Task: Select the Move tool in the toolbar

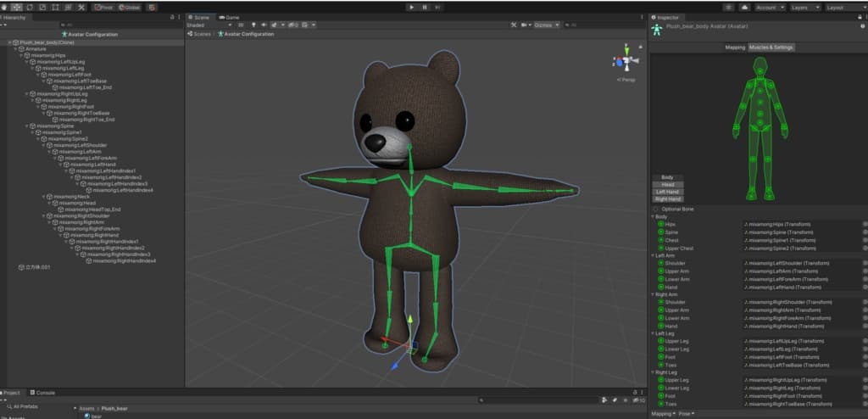Action: 18,7
